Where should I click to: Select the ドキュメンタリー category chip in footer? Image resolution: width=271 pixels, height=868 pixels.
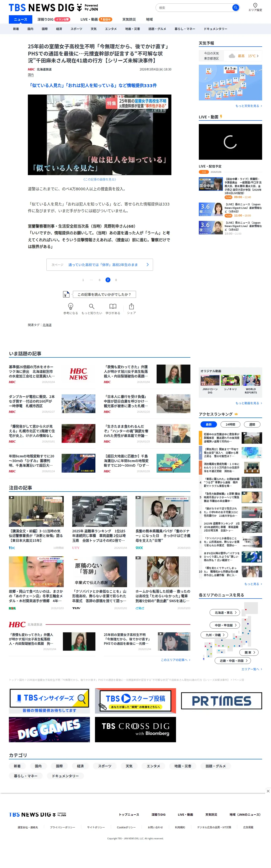click(x=65, y=776)
